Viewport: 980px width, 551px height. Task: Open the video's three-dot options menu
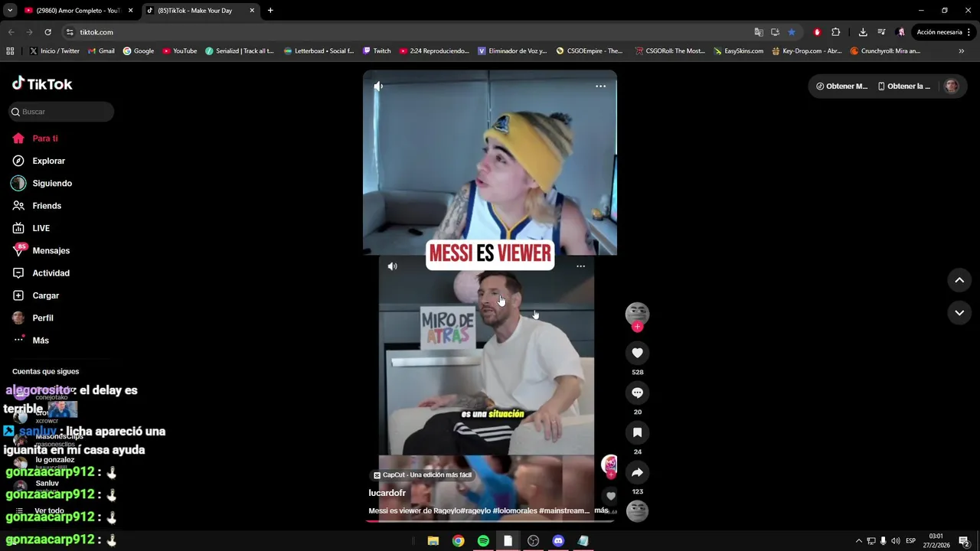pyautogui.click(x=601, y=86)
